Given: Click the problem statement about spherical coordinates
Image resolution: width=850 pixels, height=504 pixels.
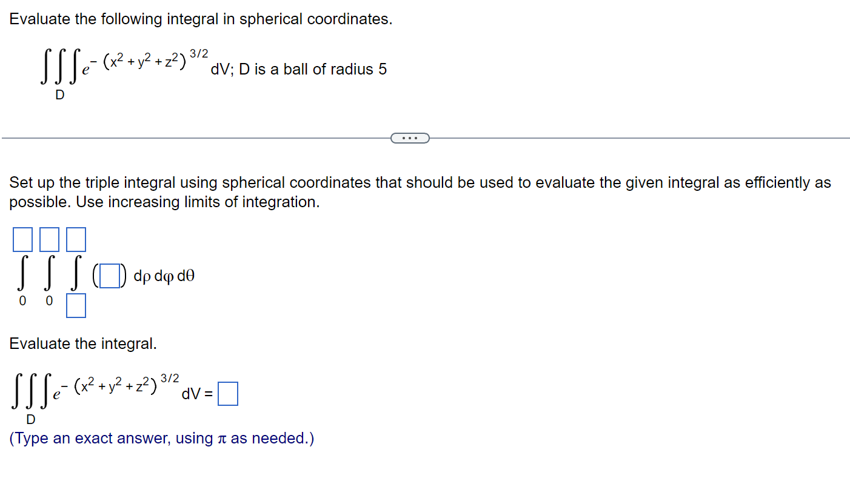Looking at the screenshot, I should (x=200, y=19).
